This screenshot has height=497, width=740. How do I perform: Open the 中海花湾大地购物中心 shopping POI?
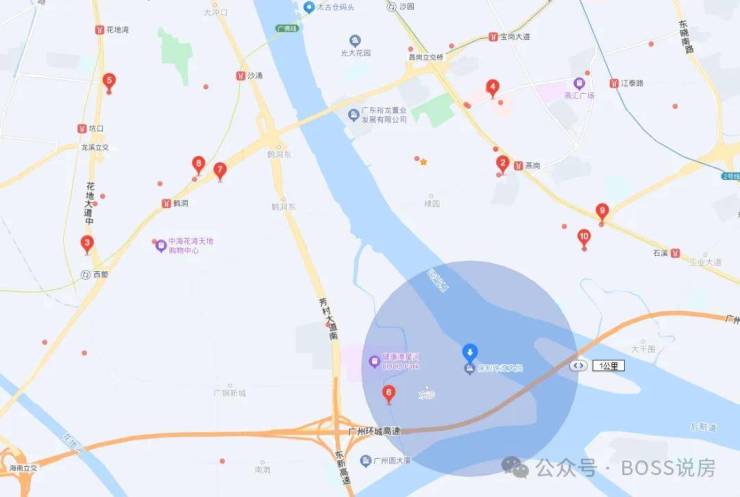[161, 246]
